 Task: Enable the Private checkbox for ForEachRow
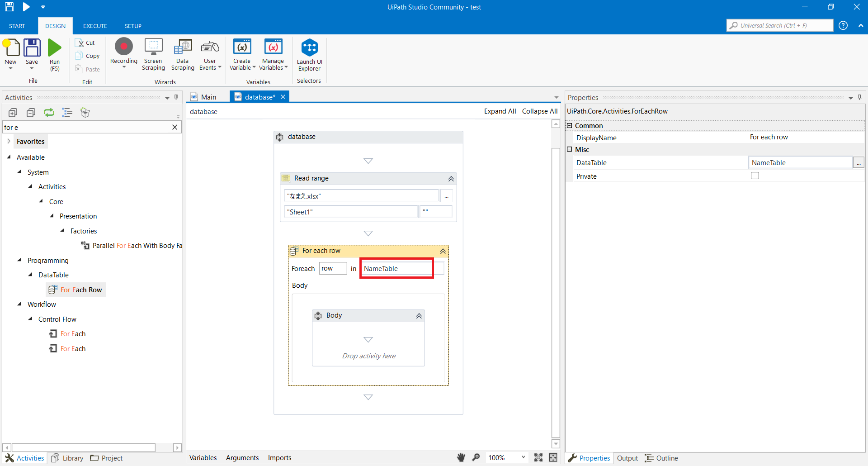[755, 176]
